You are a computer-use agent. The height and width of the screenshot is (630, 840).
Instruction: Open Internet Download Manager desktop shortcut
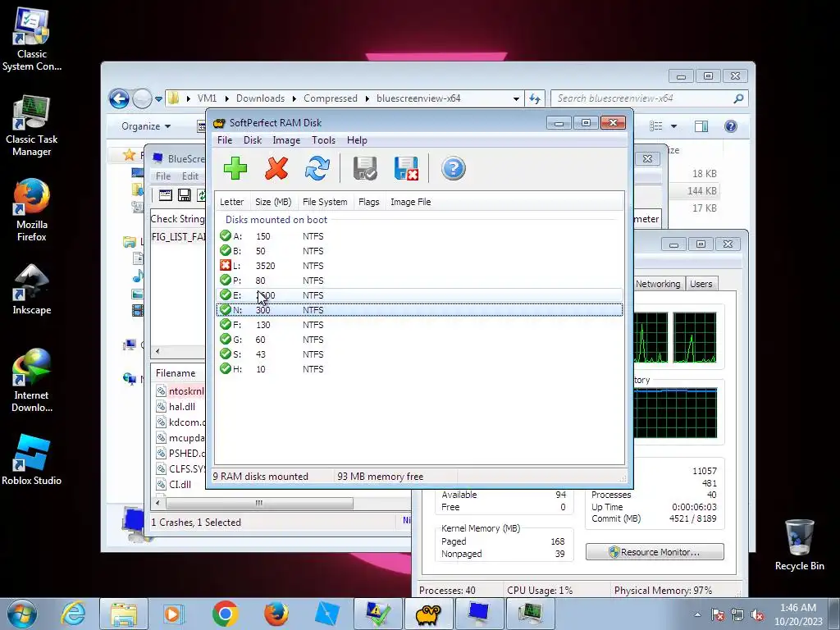(32, 381)
